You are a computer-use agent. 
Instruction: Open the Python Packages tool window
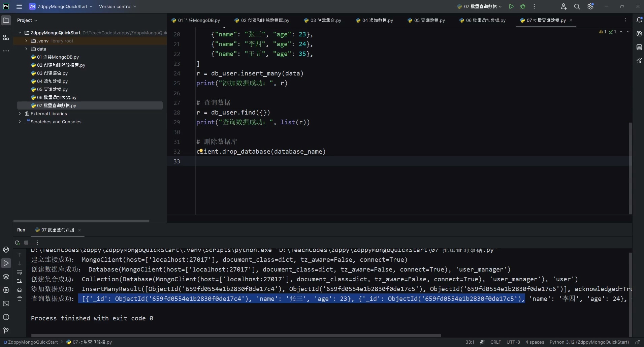pyautogui.click(x=6, y=277)
